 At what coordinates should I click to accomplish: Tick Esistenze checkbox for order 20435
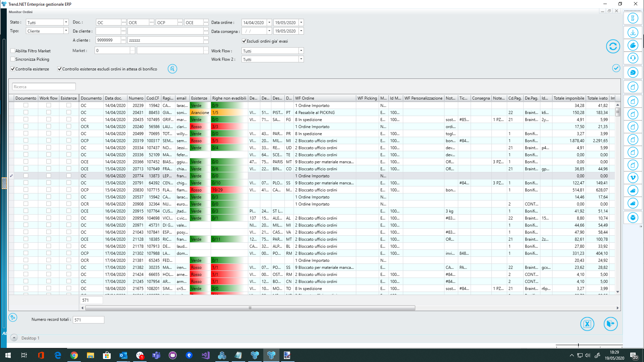[x=69, y=119]
